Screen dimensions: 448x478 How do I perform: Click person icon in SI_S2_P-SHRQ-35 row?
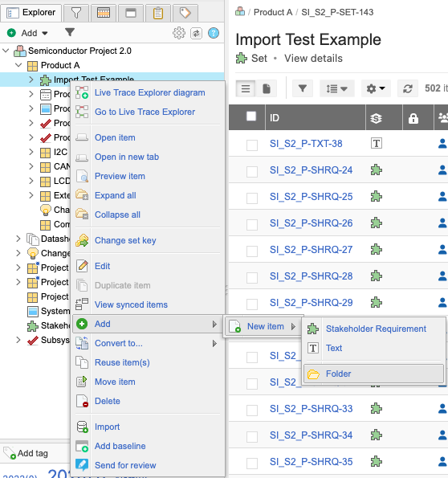pos(442,462)
